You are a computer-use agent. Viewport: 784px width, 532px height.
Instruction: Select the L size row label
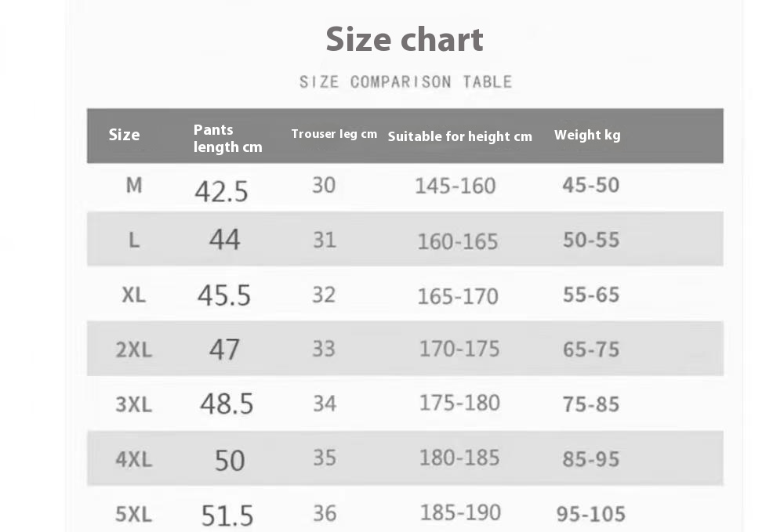(134, 240)
